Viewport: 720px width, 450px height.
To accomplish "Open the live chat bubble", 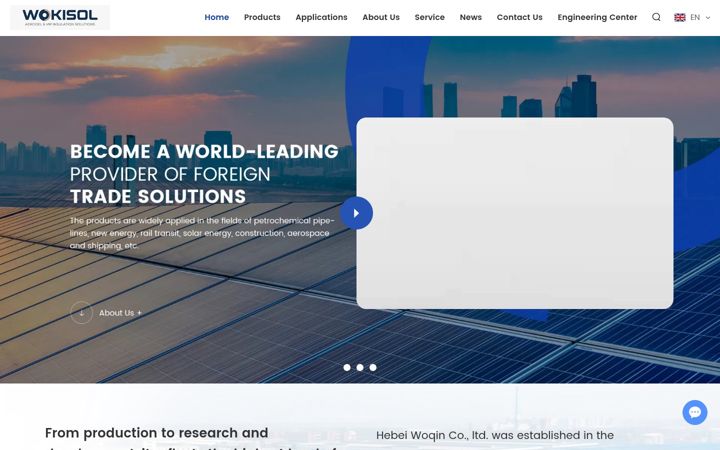I will pos(695,412).
